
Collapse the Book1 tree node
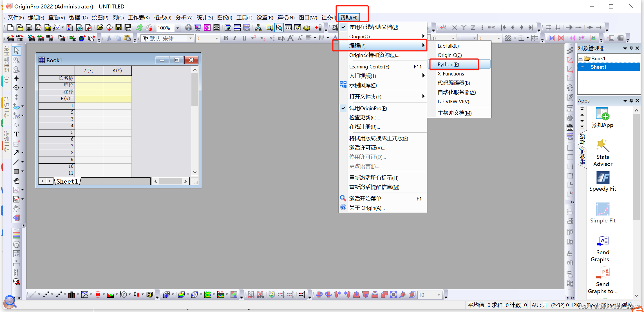coord(581,58)
